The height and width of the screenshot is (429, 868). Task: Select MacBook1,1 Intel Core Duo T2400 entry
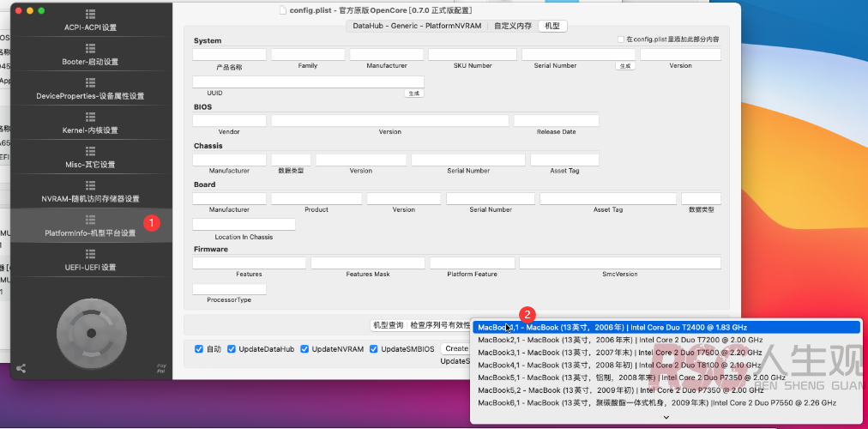[666, 327]
